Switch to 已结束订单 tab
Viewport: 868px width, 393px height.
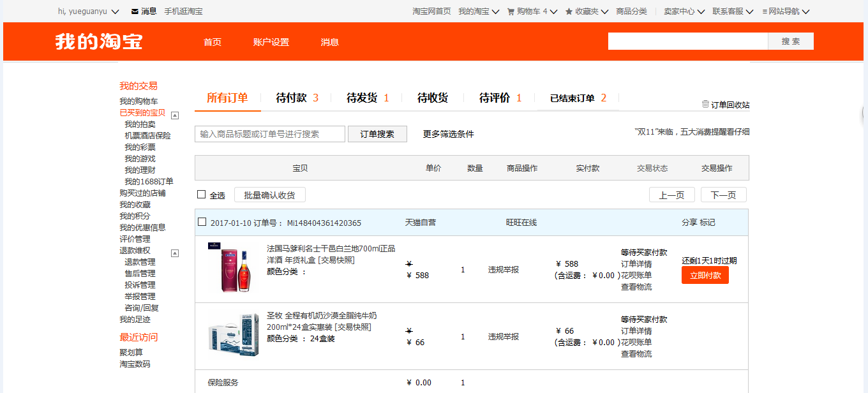(578, 98)
